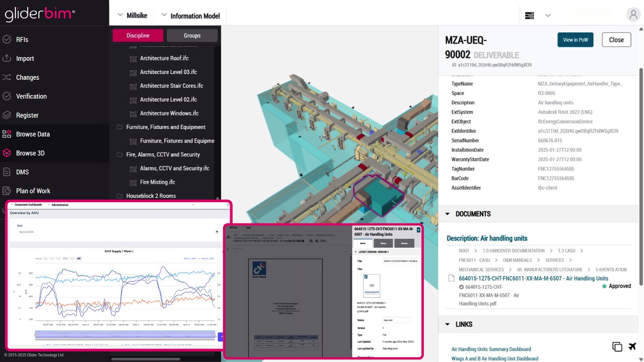The width and height of the screenshot is (644, 362).
Task: Collapse the DOCUMENTS section
Action: [x=447, y=214]
